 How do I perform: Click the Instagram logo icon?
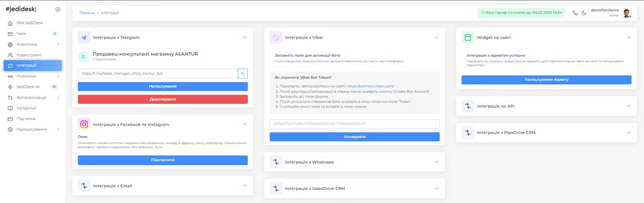click(x=84, y=124)
